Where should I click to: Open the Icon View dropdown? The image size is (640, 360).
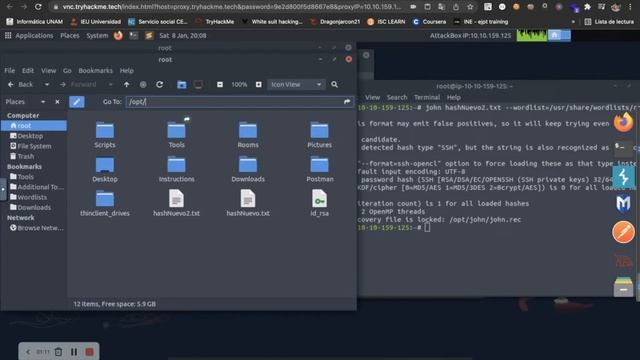click(296, 84)
